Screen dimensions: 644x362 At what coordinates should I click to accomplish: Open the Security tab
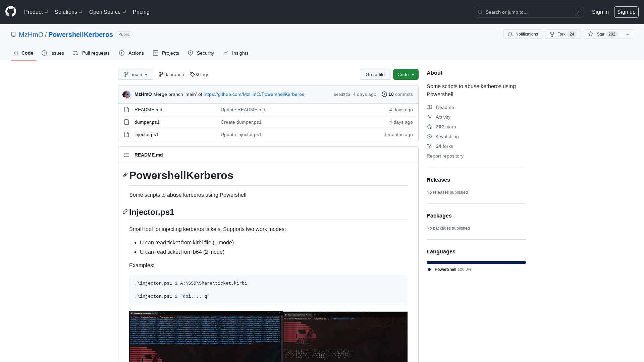tap(201, 53)
